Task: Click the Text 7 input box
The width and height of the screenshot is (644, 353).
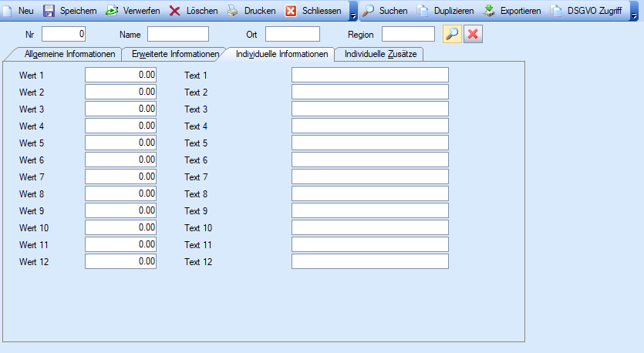Action: pos(370,177)
